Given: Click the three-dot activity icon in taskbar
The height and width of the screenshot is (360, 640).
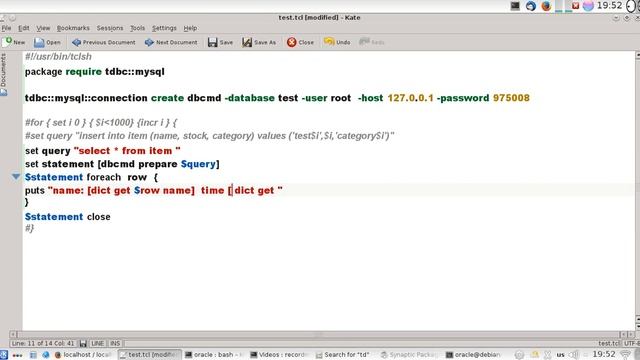Looking at the screenshot, I should (x=17, y=355).
